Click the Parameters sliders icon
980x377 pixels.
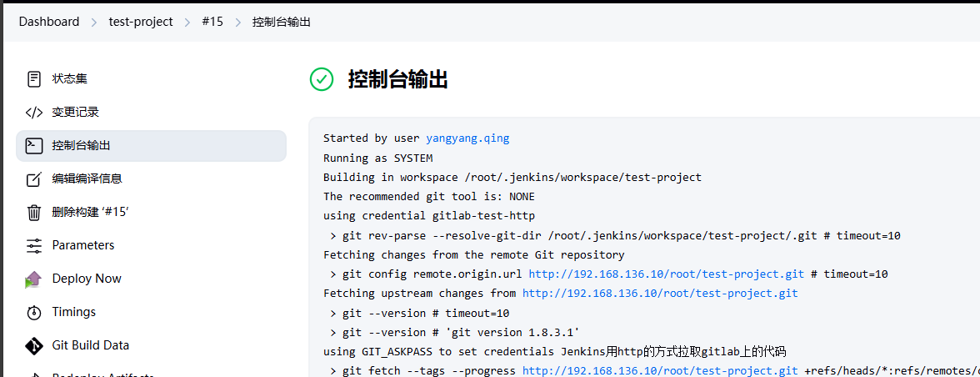coord(33,245)
